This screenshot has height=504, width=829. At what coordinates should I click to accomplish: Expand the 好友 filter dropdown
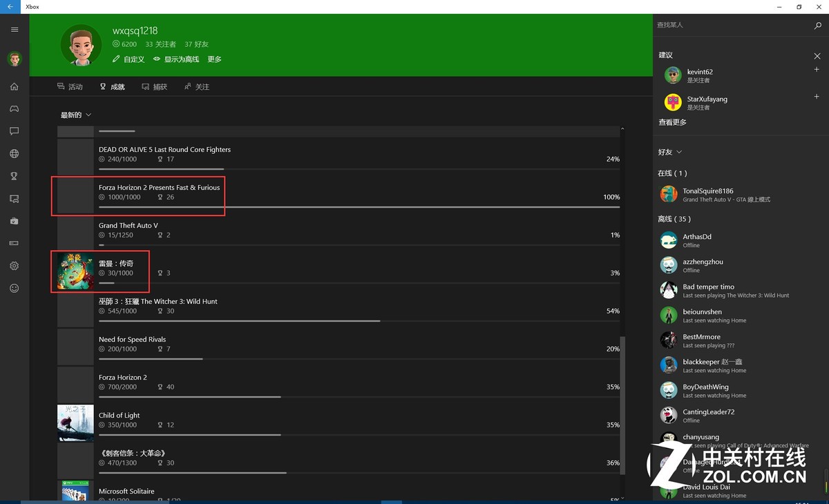click(670, 152)
